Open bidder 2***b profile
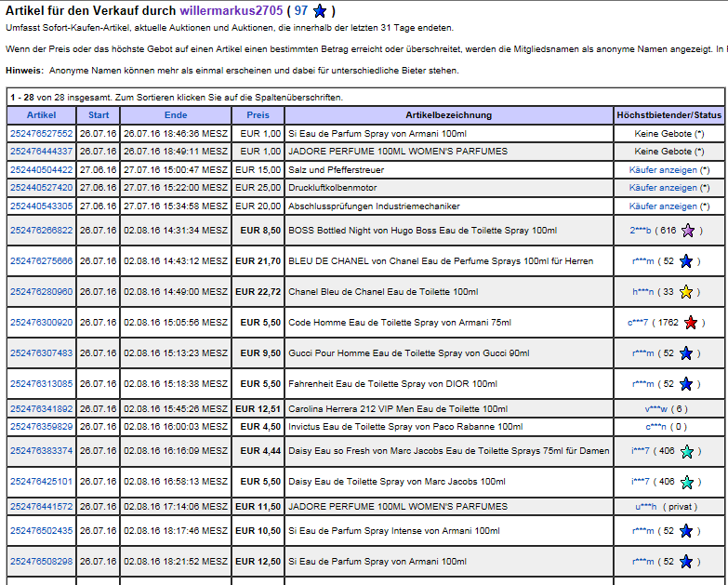728x585 pixels. [x=641, y=231]
